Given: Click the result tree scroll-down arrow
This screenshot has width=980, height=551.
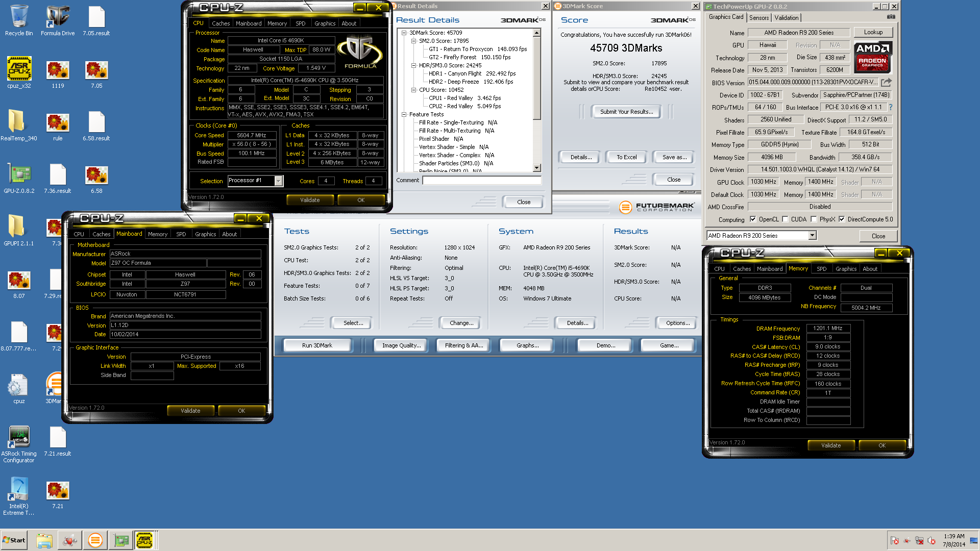Looking at the screenshot, I should [x=536, y=168].
